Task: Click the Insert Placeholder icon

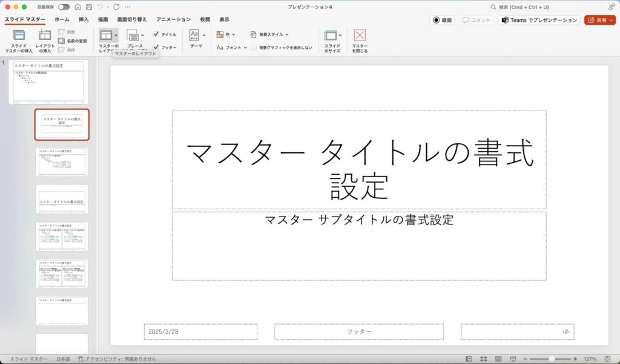Action: (x=133, y=36)
